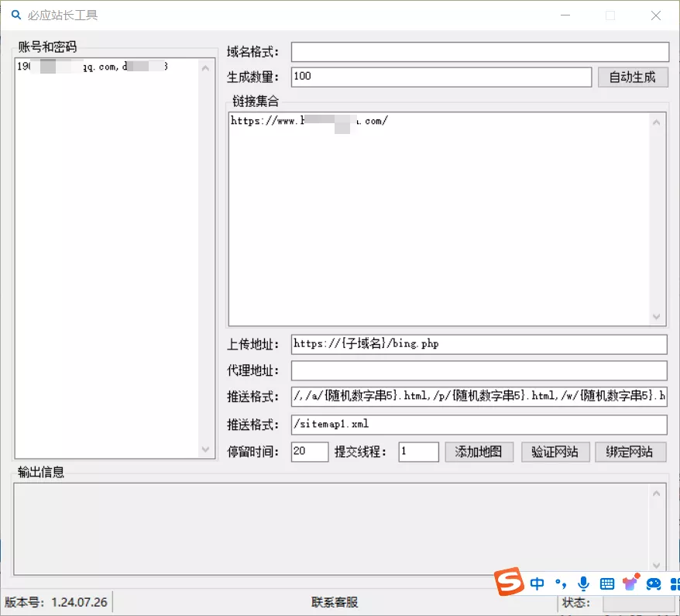Click down arrow of 账号和密码 scrollbar
Screen dimensions: 680x616
(x=205, y=449)
